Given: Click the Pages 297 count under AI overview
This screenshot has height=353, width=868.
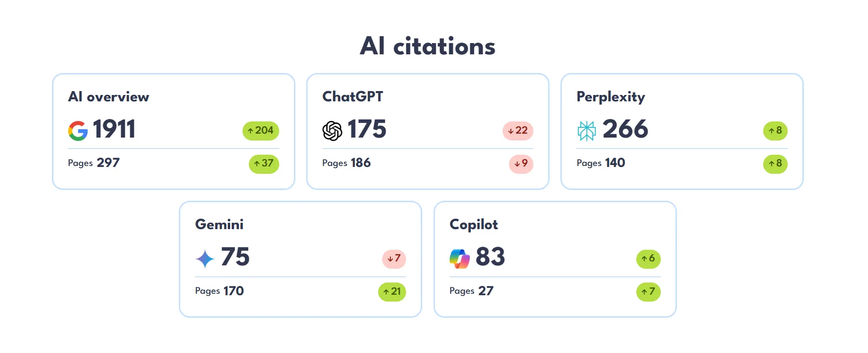Looking at the screenshot, I should (x=93, y=163).
